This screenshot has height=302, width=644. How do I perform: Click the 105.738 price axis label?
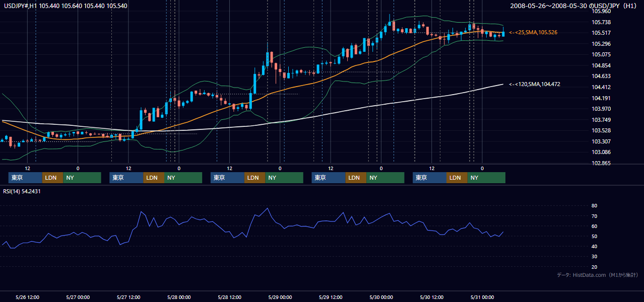coord(601,22)
